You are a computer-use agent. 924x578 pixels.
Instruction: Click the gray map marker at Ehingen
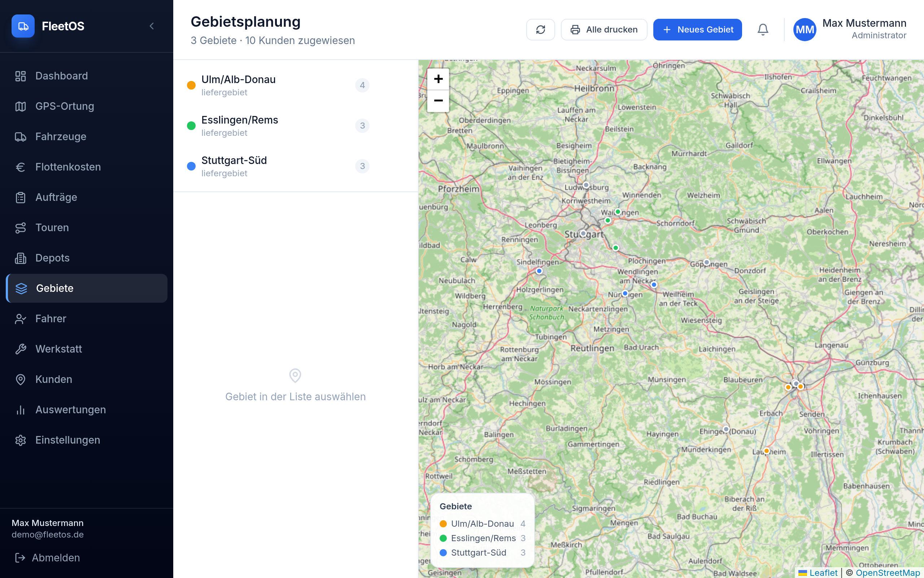coord(726,429)
